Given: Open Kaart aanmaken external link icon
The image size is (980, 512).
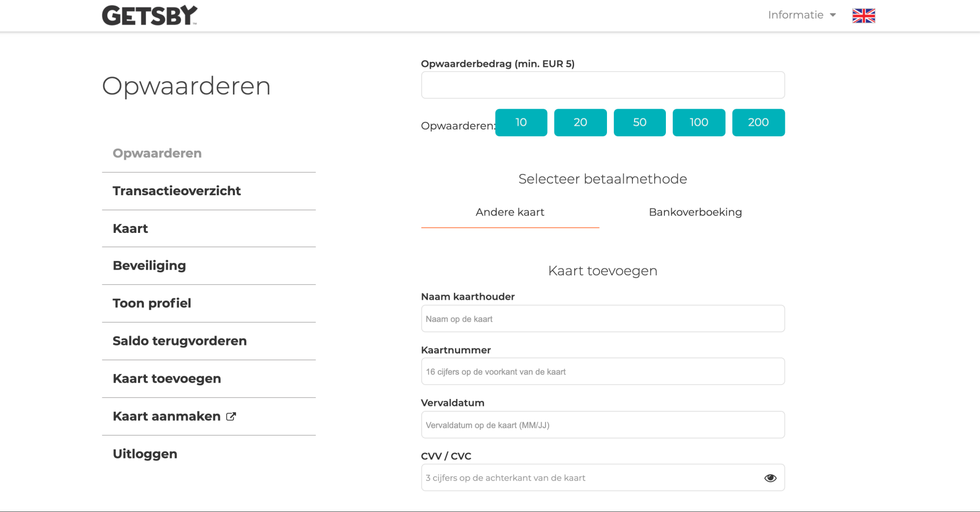Looking at the screenshot, I should 231,416.
